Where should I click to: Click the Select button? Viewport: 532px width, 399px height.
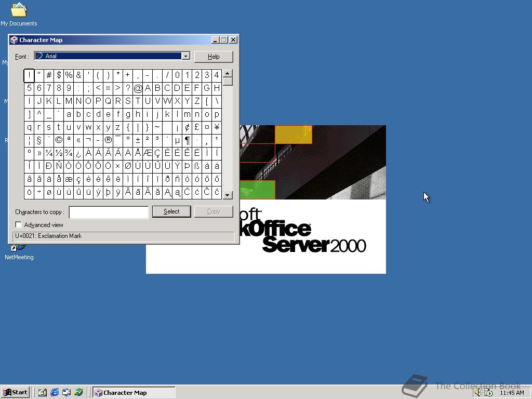point(171,211)
